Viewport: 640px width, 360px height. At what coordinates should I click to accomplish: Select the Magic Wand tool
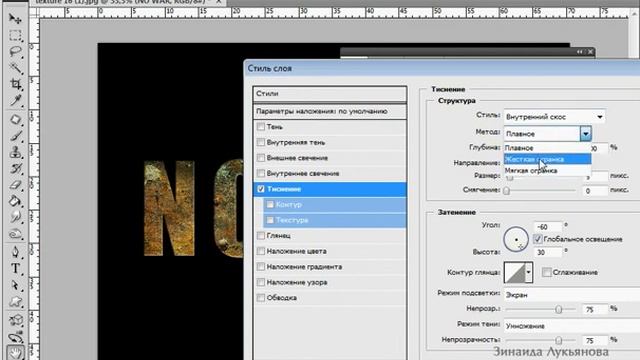coord(15,68)
